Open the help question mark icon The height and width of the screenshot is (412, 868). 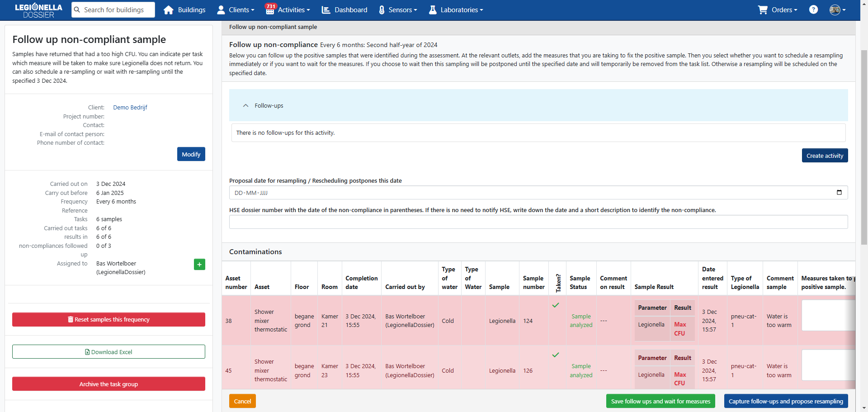[x=813, y=9]
